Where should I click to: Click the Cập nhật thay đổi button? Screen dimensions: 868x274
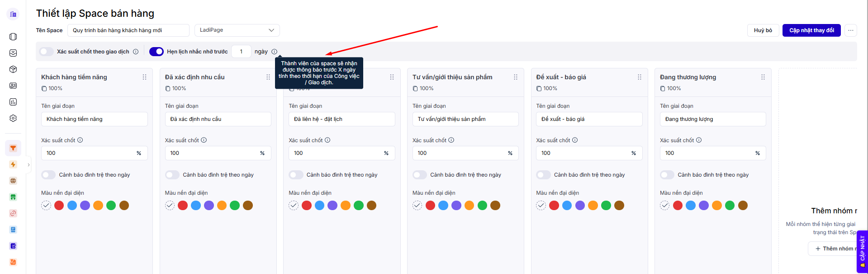(x=811, y=30)
